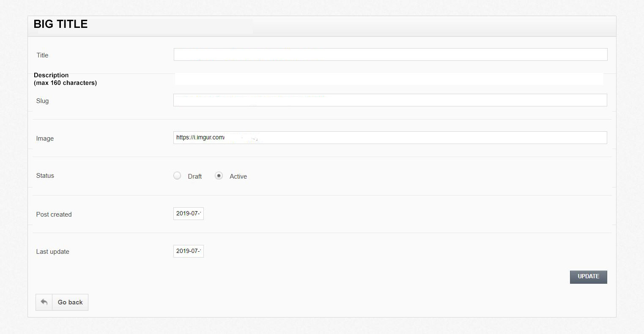Click inside the Title input field
Viewport: 644px width, 334px height.
(389, 54)
